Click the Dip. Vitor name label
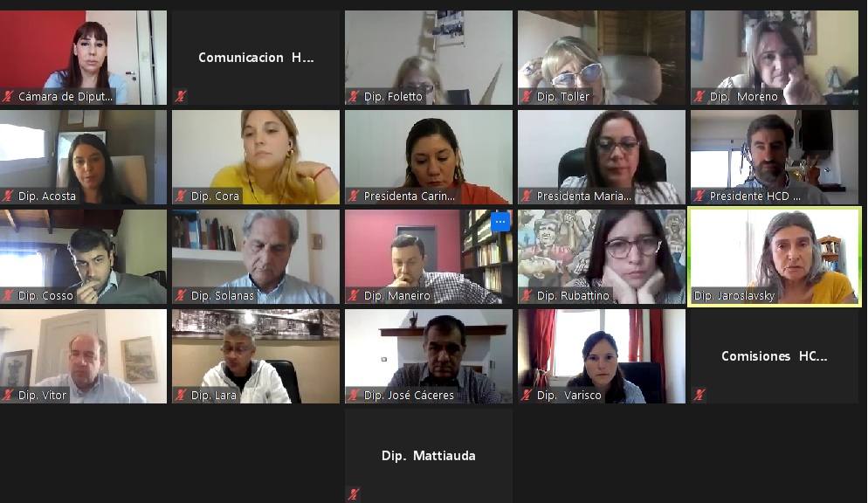 (42, 395)
